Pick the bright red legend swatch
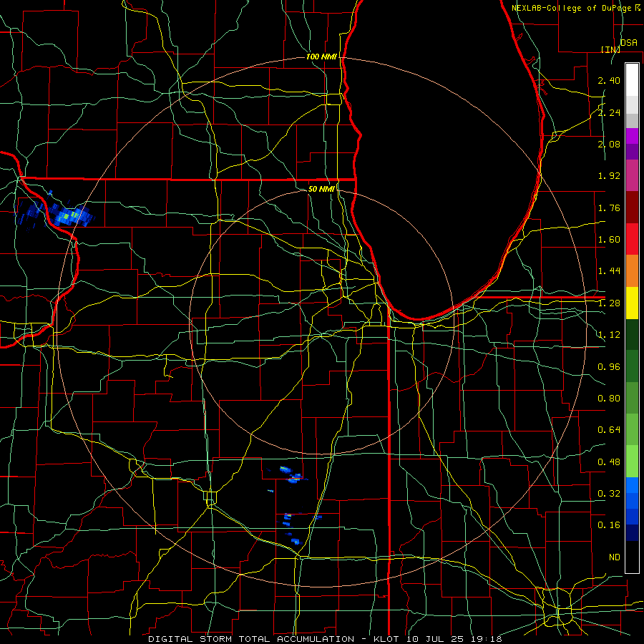 click(x=632, y=239)
